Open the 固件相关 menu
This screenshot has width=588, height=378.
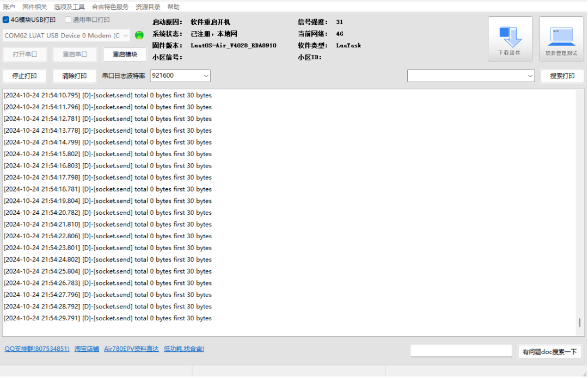34,7
